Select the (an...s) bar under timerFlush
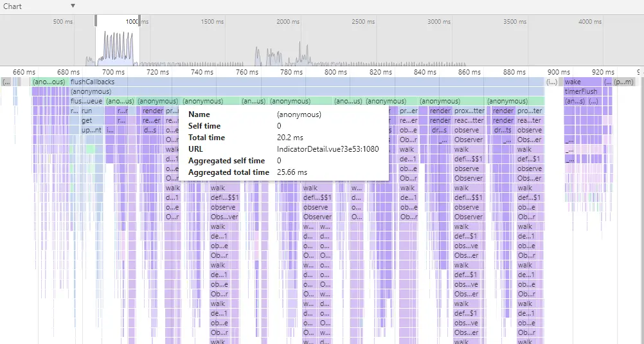644x344 pixels. click(x=575, y=101)
